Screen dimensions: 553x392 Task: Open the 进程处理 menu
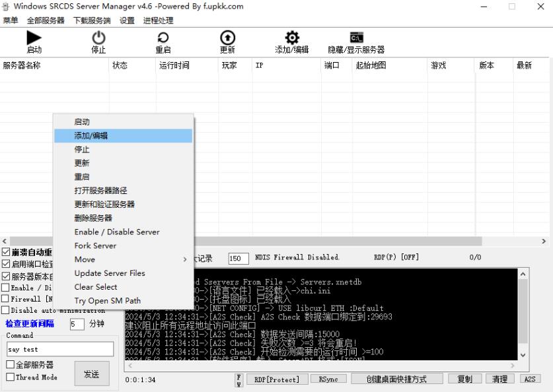point(158,20)
